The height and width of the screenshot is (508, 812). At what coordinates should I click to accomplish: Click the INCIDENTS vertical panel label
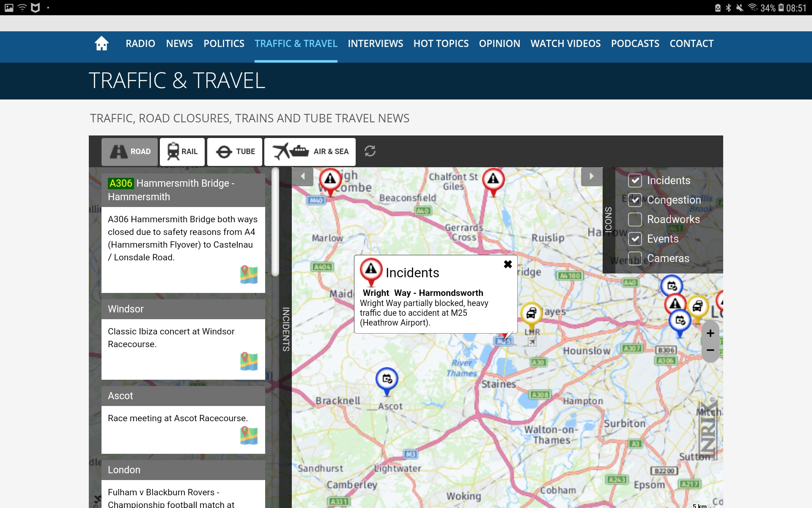click(286, 329)
